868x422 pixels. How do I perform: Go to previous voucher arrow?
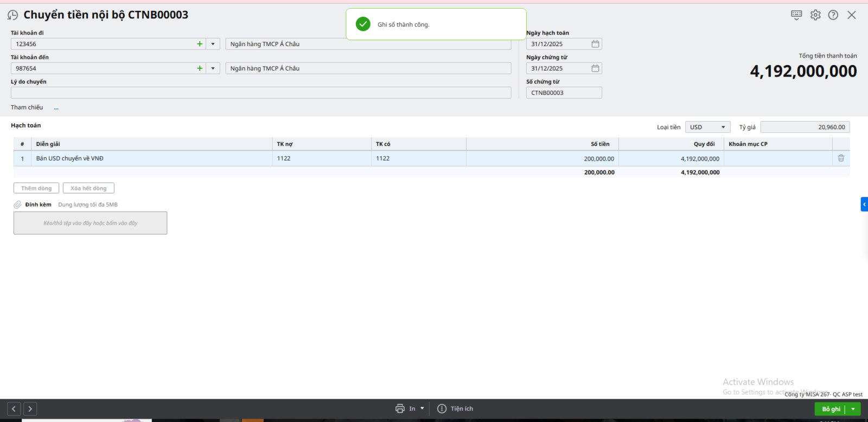tap(14, 409)
